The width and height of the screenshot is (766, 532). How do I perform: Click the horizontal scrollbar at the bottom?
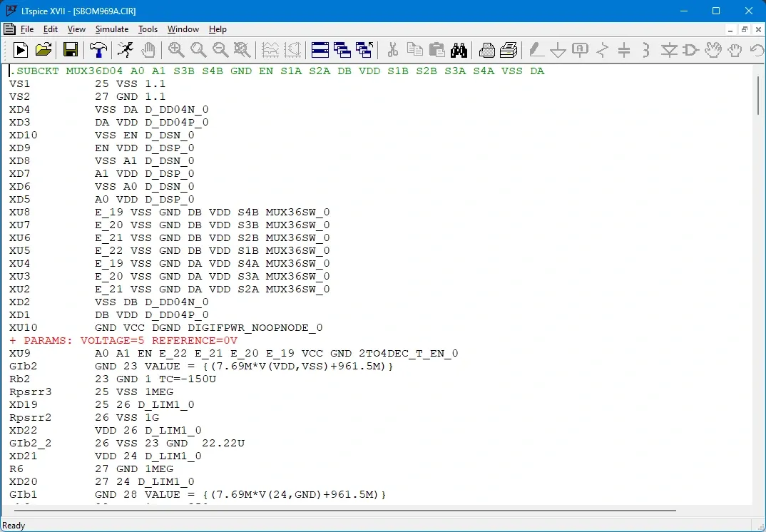tap(344, 511)
